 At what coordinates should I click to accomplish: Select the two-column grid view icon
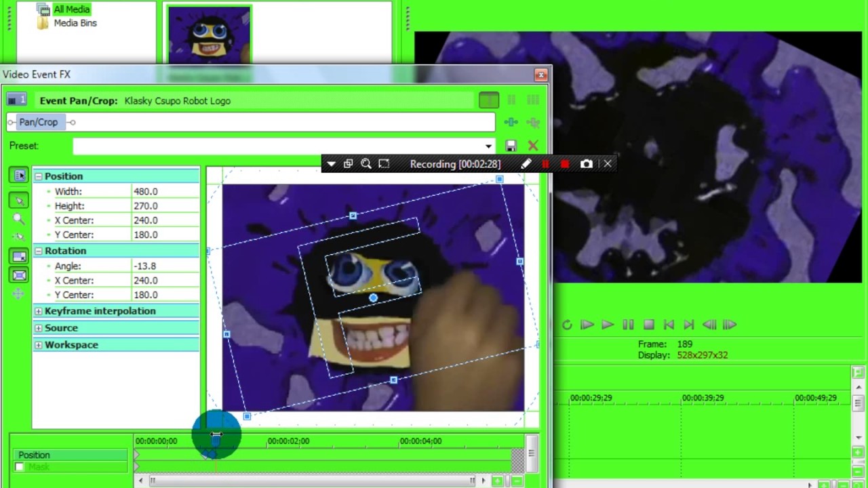(x=511, y=100)
